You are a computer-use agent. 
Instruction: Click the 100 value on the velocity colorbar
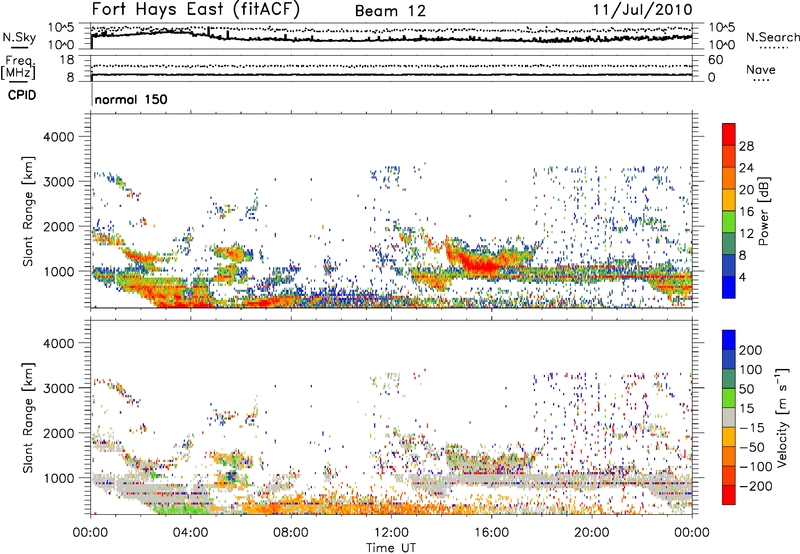[751, 369]
